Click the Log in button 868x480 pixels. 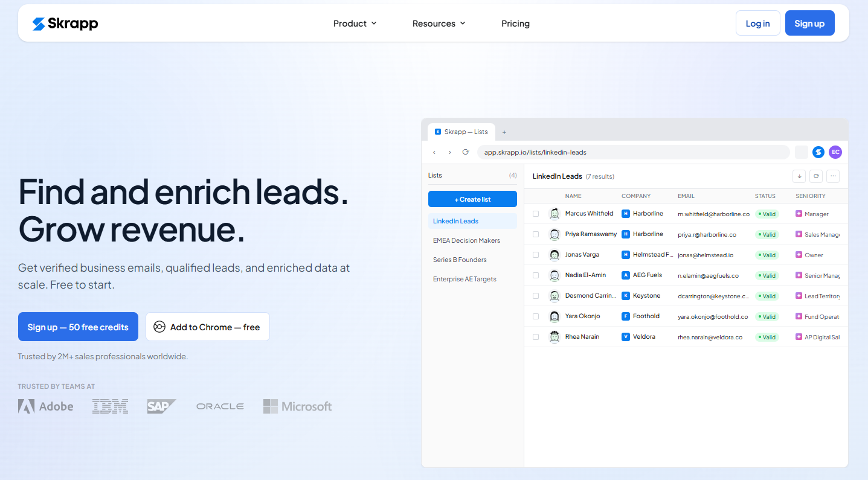757,23
